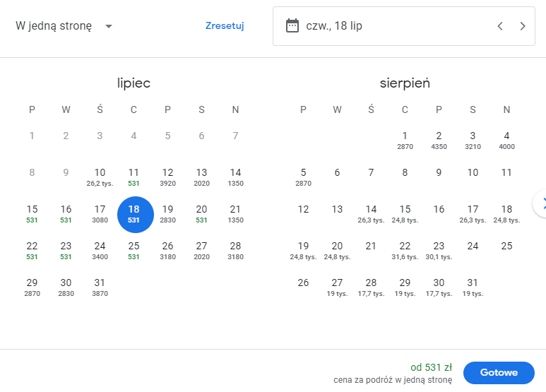The image size is (546, 392).
Task: Select July 31 priced 3870
Action: (100, 287)
